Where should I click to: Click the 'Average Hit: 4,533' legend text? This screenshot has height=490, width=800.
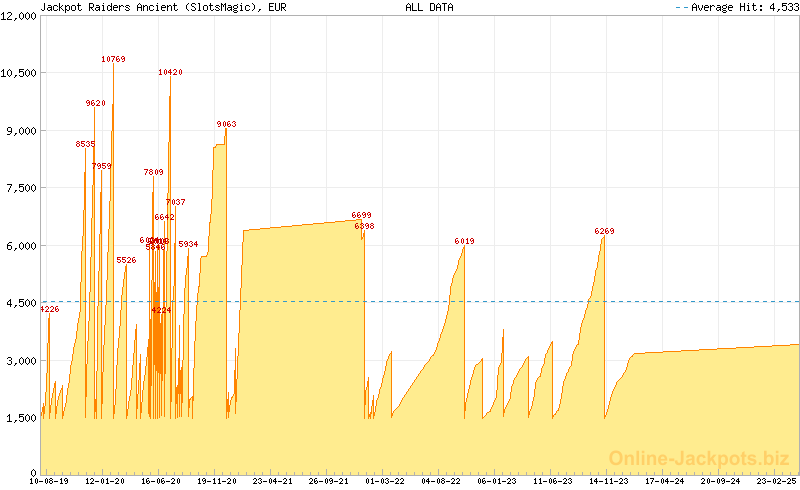(x=745, y=7)
